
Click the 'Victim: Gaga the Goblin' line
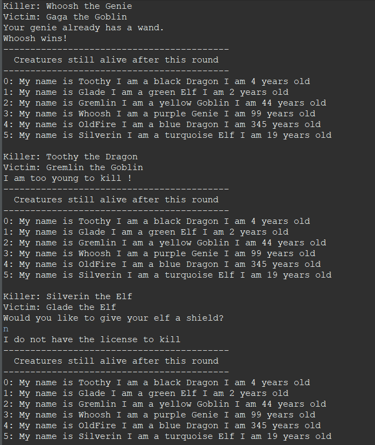click(x=65, y=17)
